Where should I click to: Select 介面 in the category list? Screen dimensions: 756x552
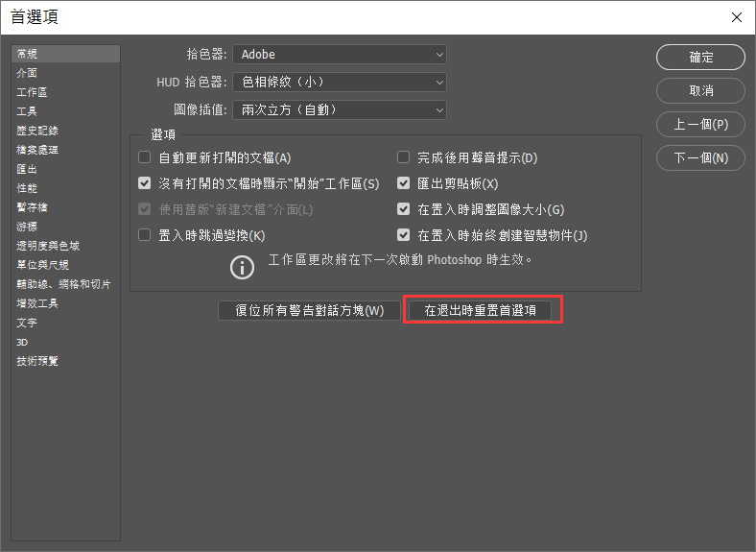point(27,73)
